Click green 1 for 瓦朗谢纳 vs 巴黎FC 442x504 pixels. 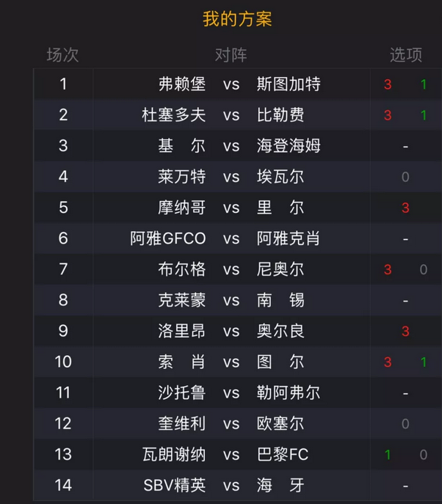coord(388,455)
